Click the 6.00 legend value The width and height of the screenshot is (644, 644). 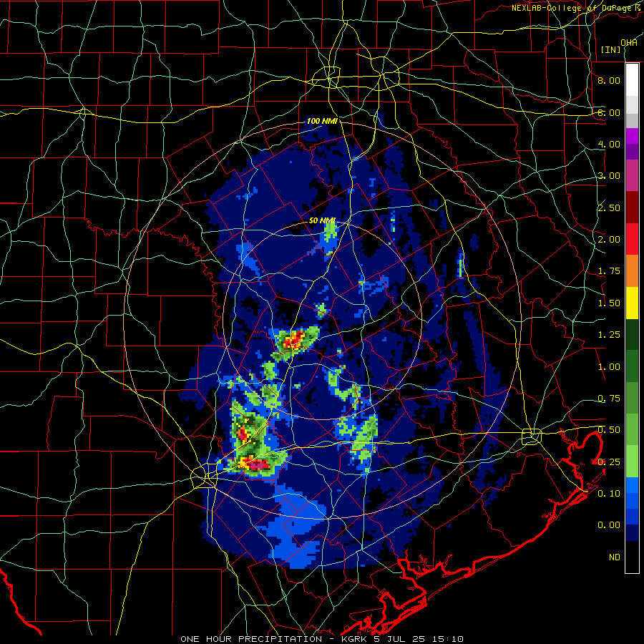609,112
